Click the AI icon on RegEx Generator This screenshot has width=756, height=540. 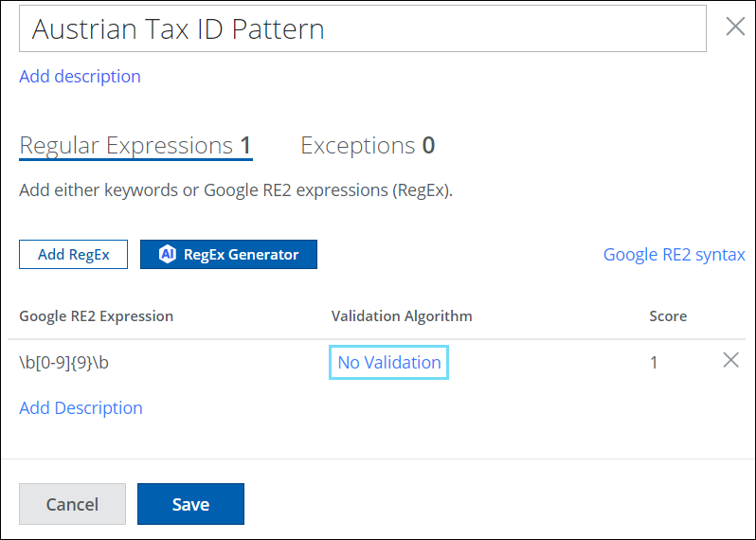[x=168, y=254]
